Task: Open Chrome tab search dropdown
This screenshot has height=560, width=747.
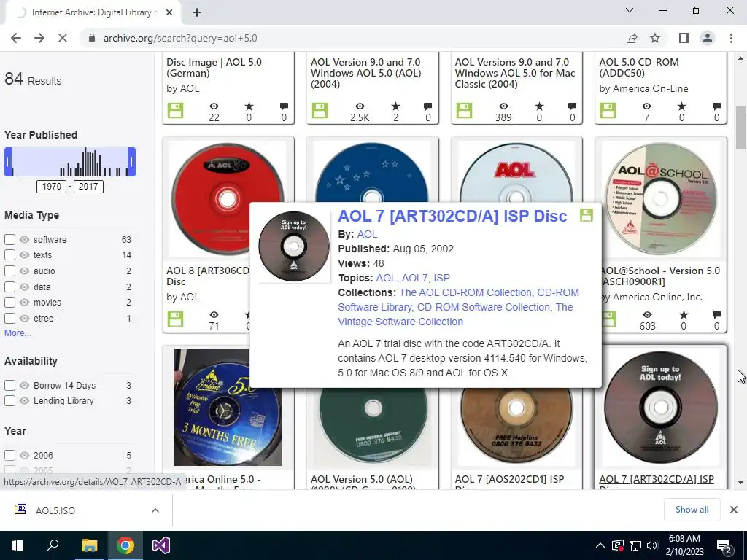Action: [630, 10]
